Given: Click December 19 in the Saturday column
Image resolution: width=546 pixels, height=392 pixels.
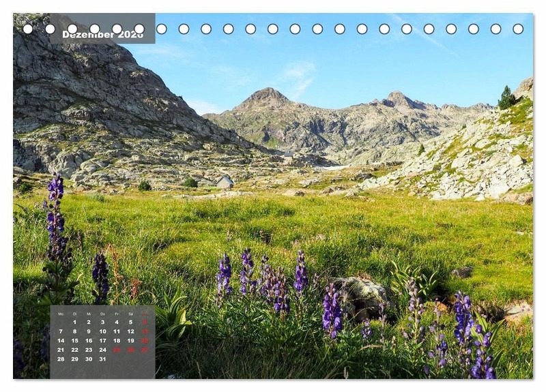Looking at the screenshot, I should (130, 340).
